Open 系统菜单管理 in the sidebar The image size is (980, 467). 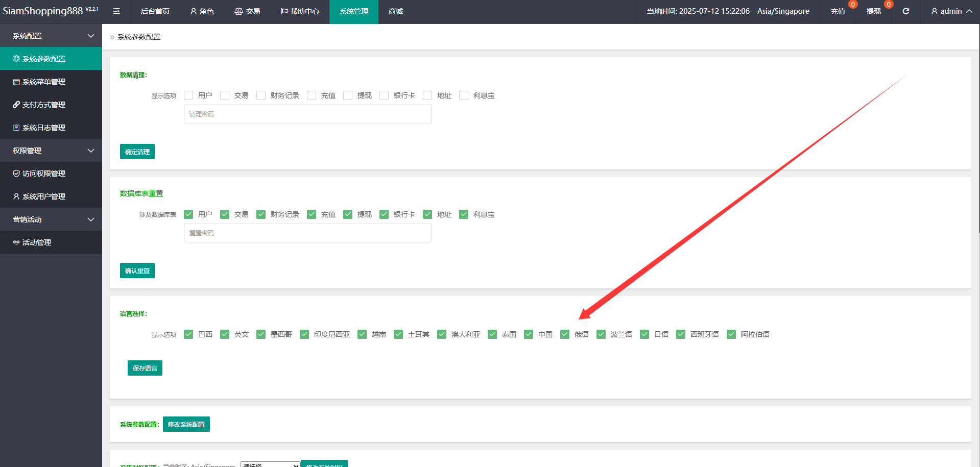[x=44, y=82]
